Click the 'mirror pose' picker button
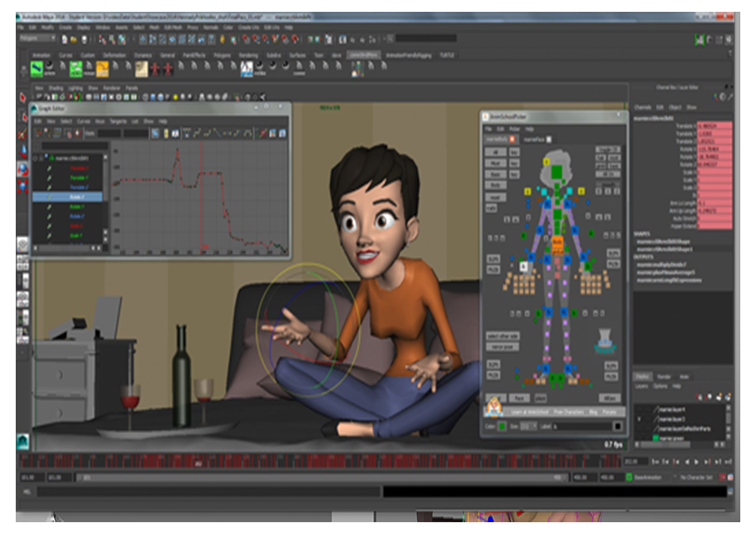The image size is (756, 534). click(x=502, y=347)
